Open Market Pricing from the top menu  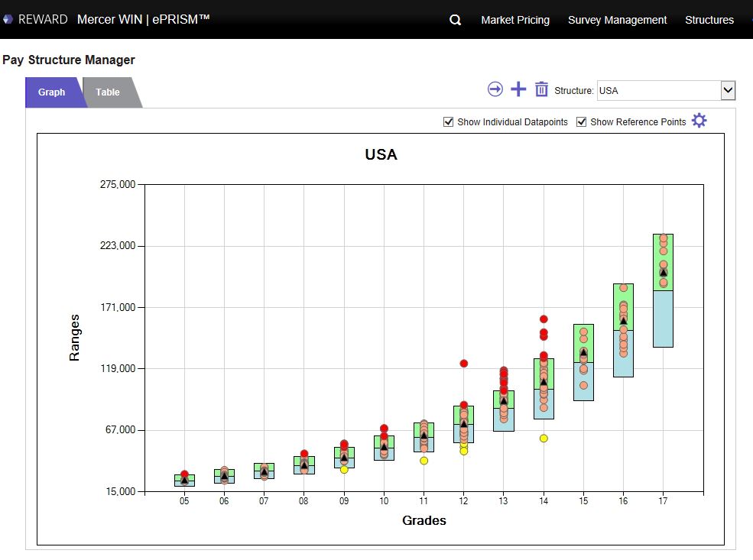pyautogui.click(x=515, y=20)
